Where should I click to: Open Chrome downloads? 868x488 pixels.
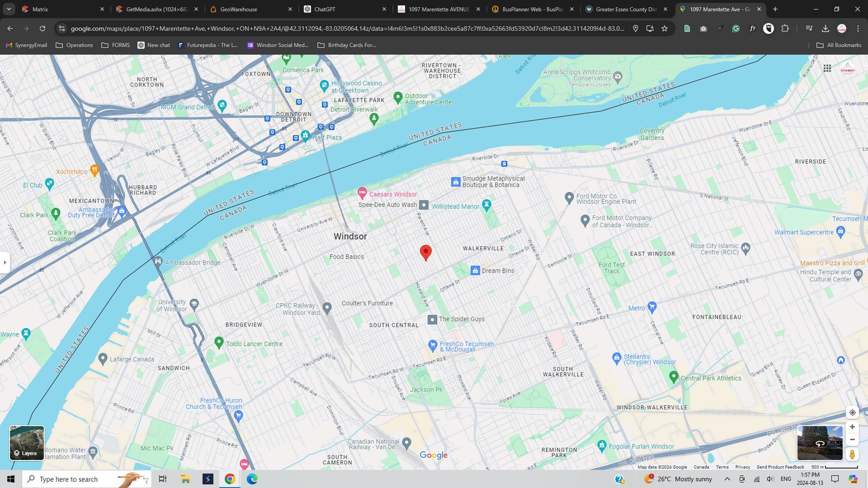(825, 29)
